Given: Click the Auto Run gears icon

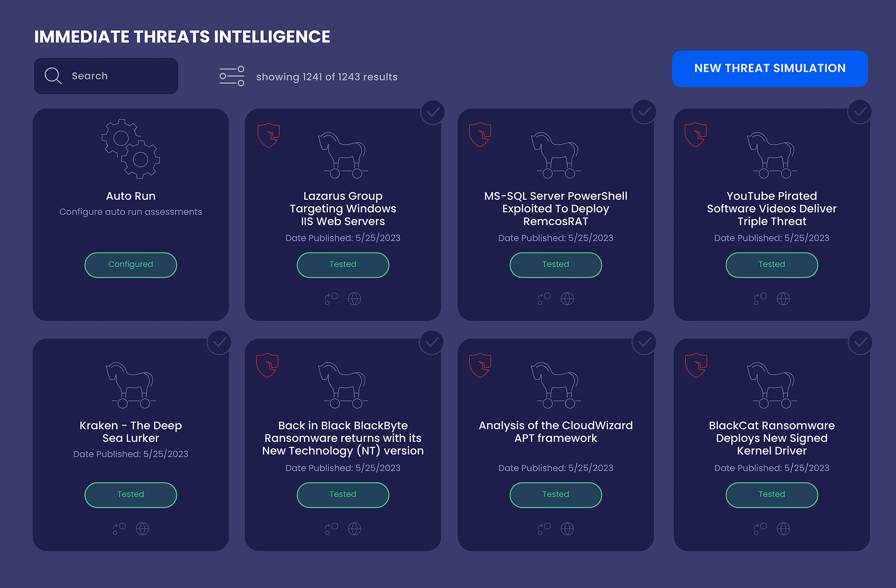Looking at the screenshot, I should pyautogui.click(x=131, y=149).
